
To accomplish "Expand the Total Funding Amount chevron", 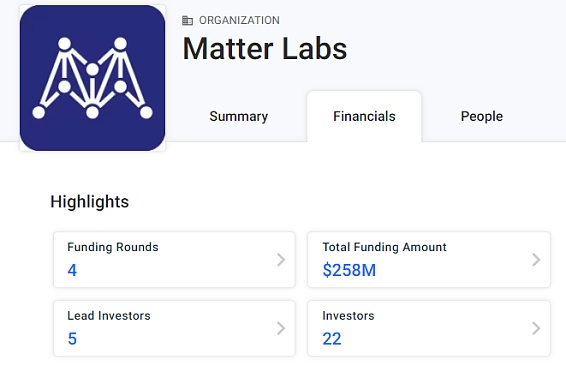I will coord(536,260).
